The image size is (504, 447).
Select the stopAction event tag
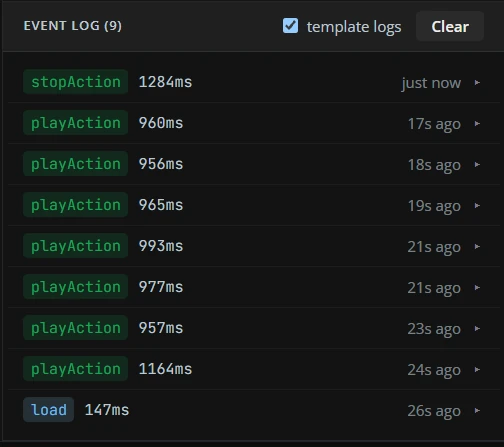(x=76, y=82)
